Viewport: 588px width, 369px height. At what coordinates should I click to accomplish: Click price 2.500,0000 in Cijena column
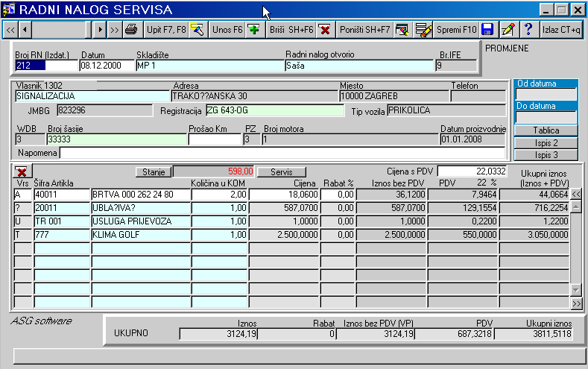[x=284, y=235]
